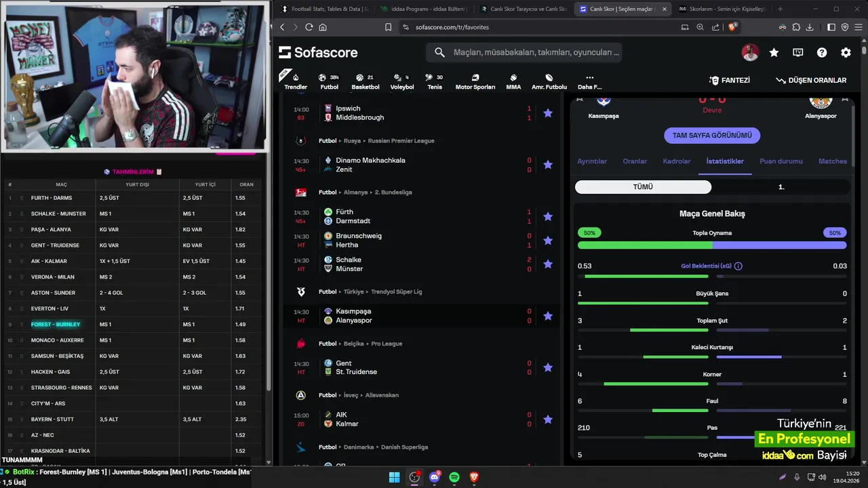
Task: Reload the page
Action: pos(309,27)
